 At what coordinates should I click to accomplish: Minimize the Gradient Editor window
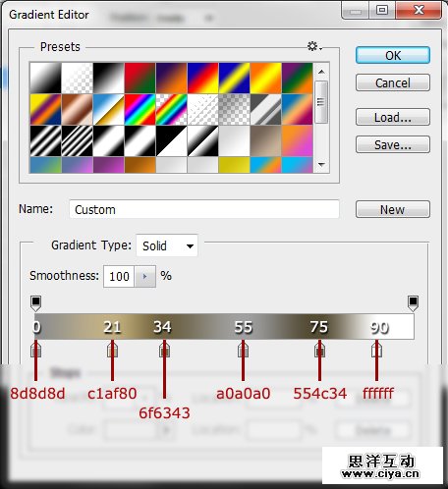356,10
